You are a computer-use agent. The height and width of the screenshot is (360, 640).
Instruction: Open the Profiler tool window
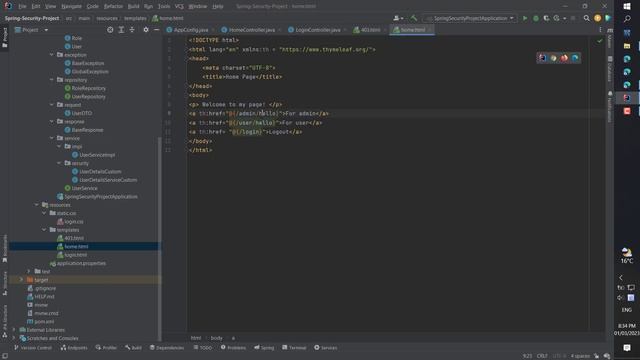(106, 348)
